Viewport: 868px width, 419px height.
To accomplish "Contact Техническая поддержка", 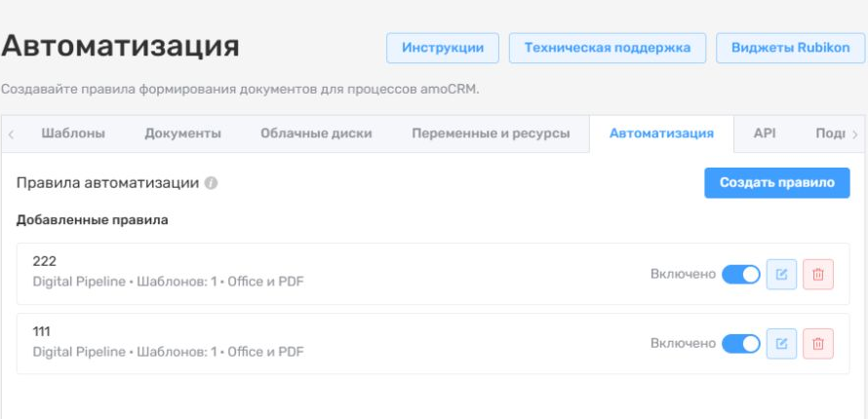I will tap(608, 48).
